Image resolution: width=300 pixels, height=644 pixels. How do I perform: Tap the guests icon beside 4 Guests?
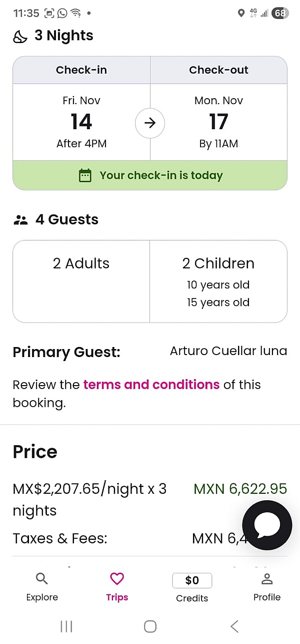tap(20, 220)
